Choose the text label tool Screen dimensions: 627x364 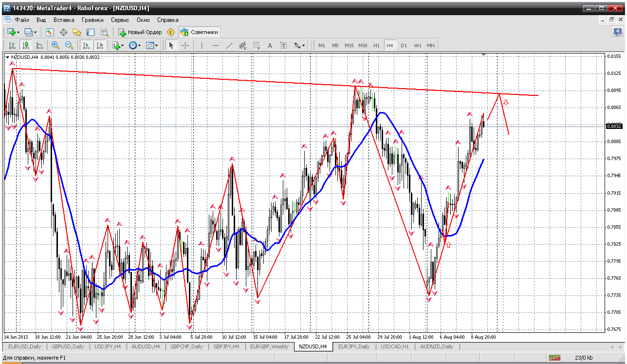point(283,45)
